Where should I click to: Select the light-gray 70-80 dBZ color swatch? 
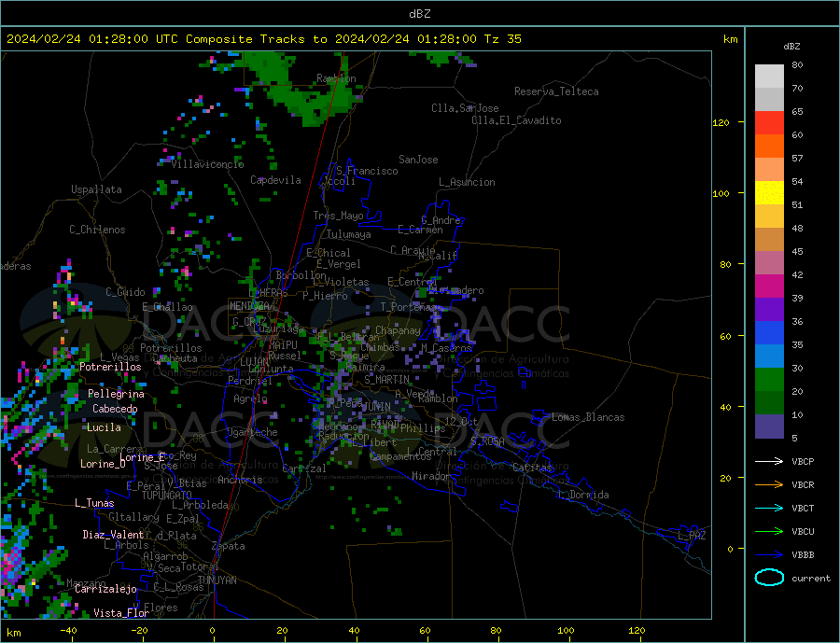[x=769, y=77]
